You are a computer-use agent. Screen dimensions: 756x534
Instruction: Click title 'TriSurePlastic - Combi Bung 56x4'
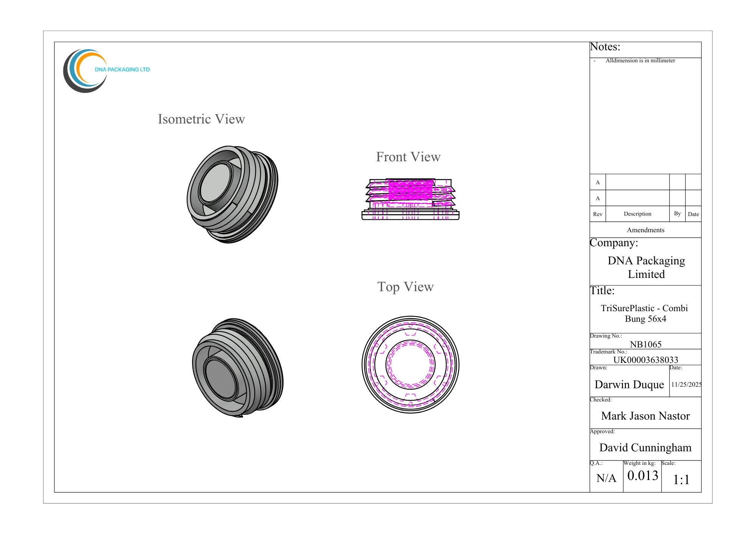(x=644, y=313)
